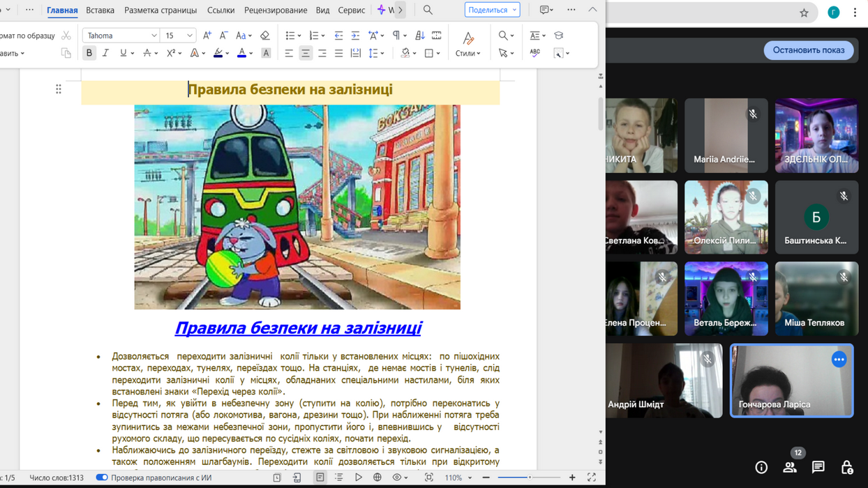Open Гончарова Лариса tile options menu
Viewport: 868px width, 488px height.
point(839,360)
